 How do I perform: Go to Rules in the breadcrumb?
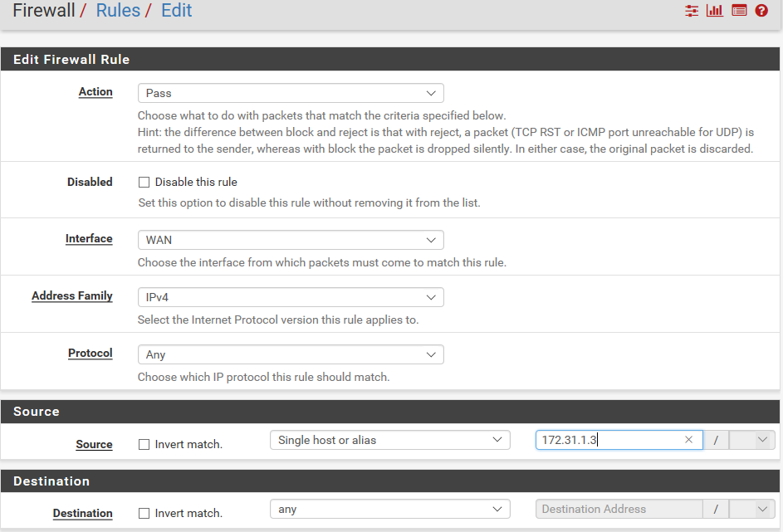(118, 11)
